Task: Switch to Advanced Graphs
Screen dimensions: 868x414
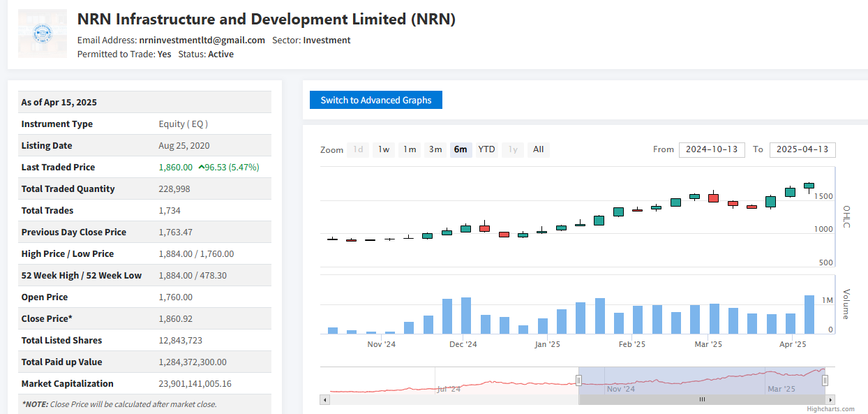Action: [376, 100]
